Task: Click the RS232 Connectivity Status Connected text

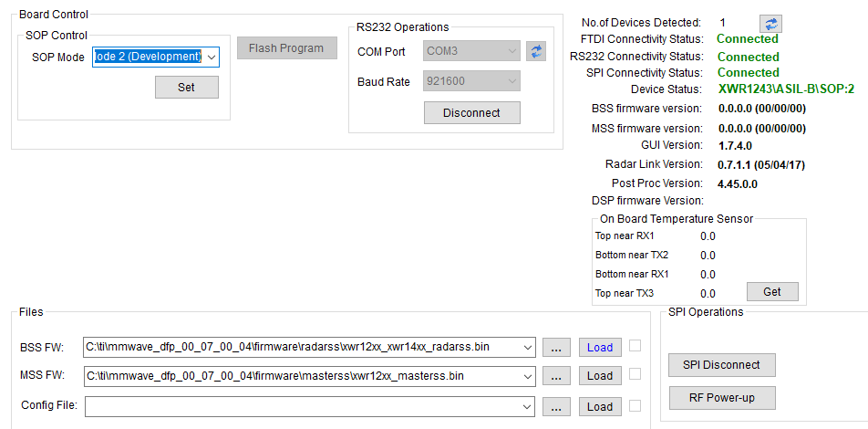Action: click(x=749, y=57)
